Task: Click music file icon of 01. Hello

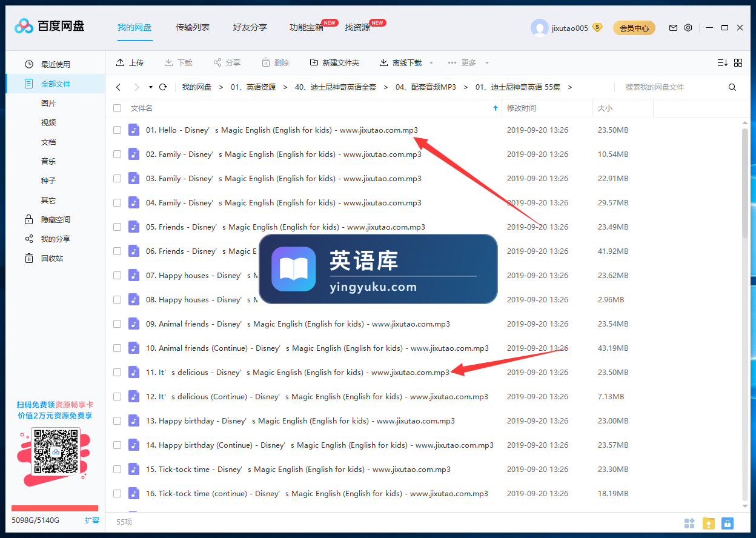Action: [134, 130]
